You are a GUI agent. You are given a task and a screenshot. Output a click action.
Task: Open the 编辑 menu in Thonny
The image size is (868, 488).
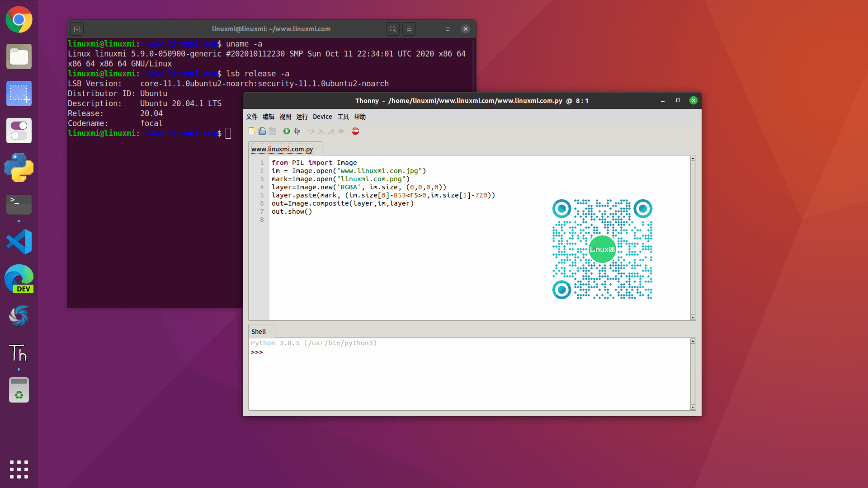[x=269, y=117]
